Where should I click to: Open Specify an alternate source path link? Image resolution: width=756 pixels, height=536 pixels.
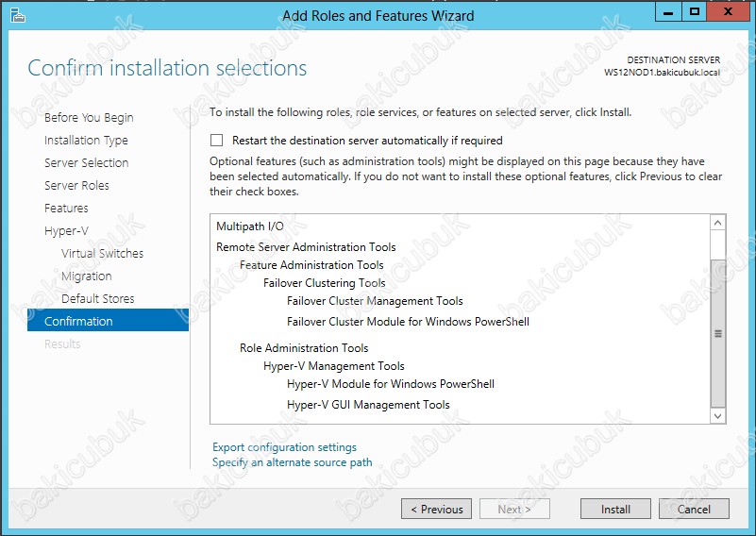293,462
